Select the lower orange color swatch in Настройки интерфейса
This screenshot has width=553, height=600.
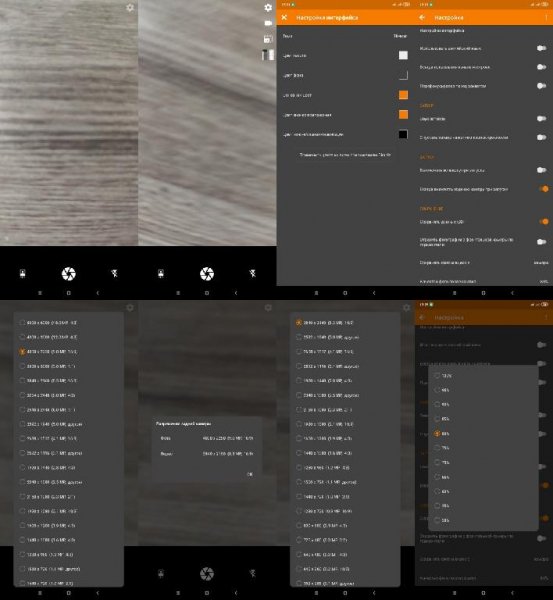click(x=403, y=114)
